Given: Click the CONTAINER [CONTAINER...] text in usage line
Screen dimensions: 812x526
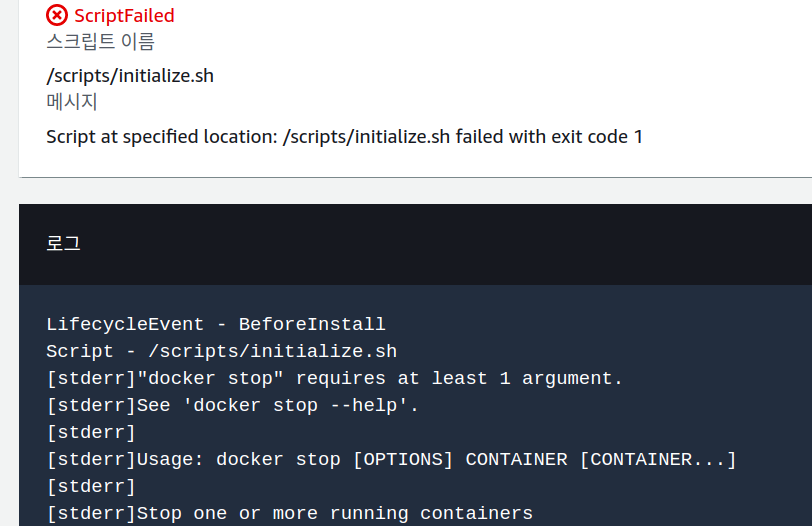Looking at the screenshot, I should tap(601, 459).
